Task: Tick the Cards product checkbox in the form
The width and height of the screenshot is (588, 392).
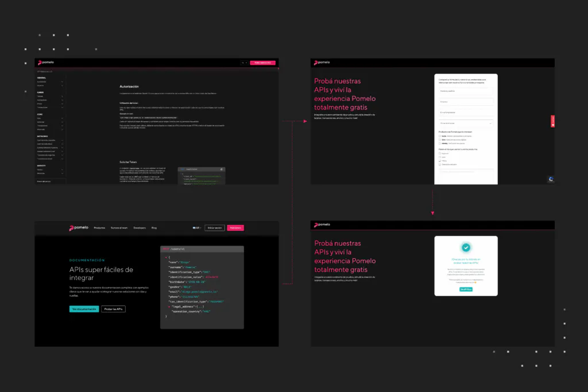Action: (439, 136)
